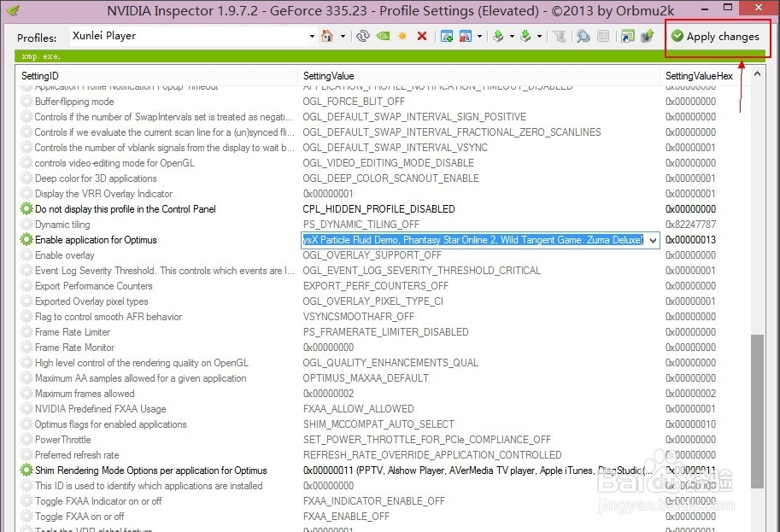Click the OGL_QUALITY_ENHANCEMENTS_QUAL value

tap(390, 363)
